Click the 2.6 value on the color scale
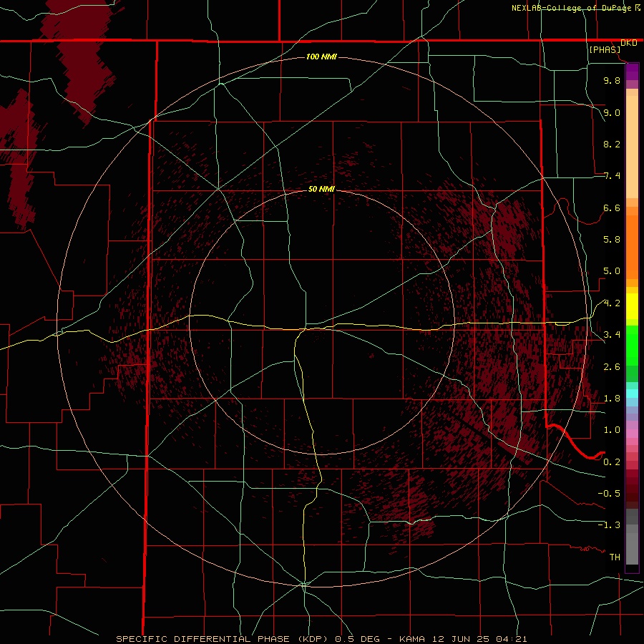 pos(612,367)
